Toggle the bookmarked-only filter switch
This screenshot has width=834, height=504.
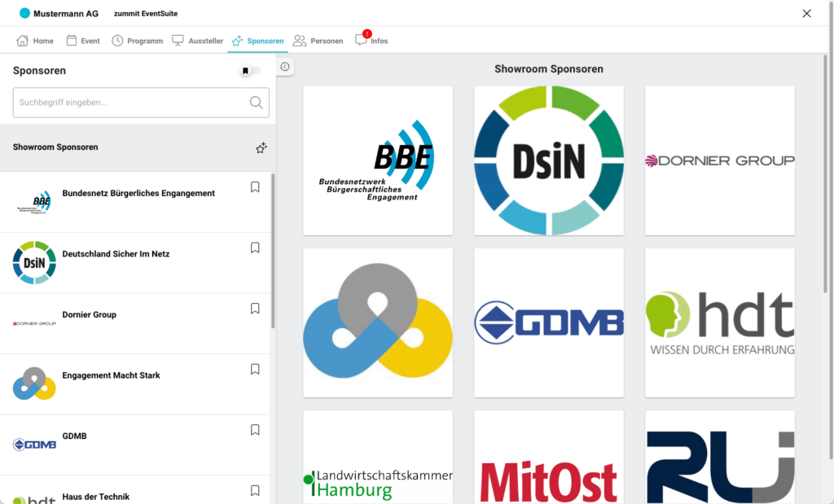click(250, 71)
